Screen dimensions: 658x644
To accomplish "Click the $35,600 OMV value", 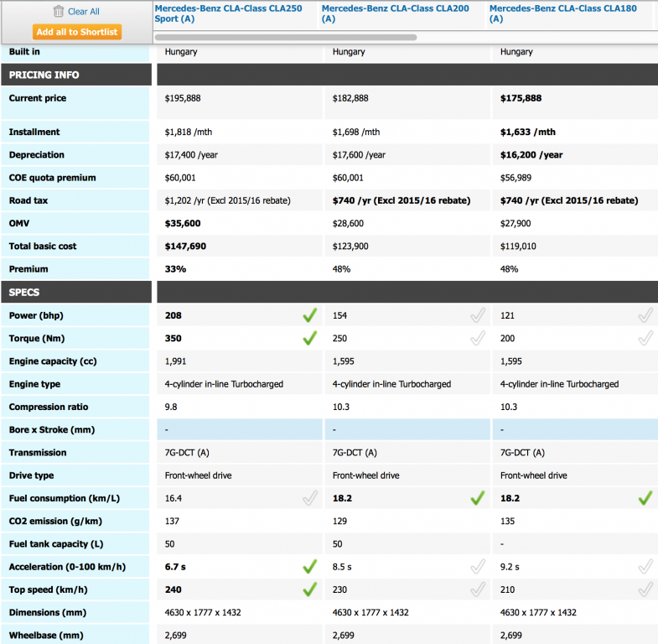I will pos(183,223).
